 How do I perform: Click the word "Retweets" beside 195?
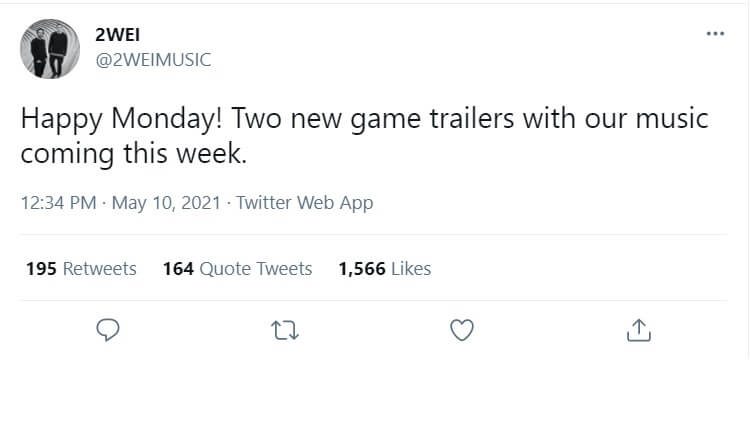(99, 268)
